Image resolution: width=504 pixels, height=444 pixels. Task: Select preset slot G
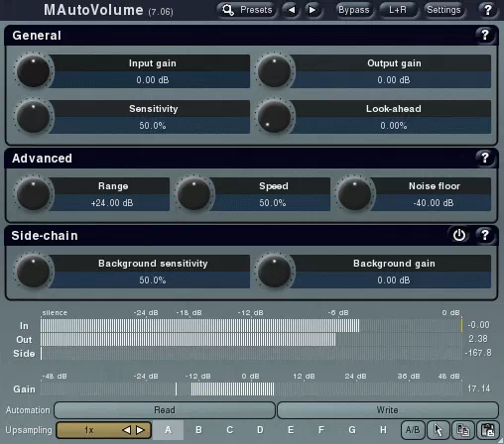click(x=352, y=430)
